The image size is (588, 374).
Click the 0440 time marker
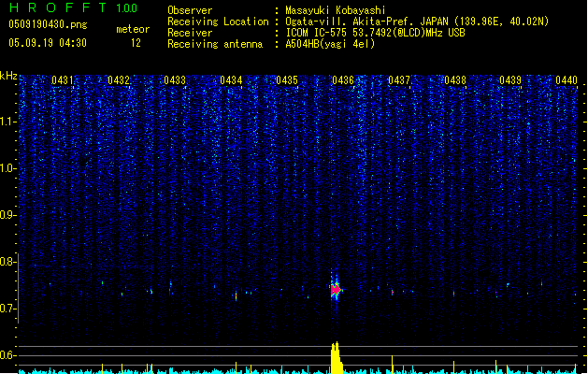[566, 81]
